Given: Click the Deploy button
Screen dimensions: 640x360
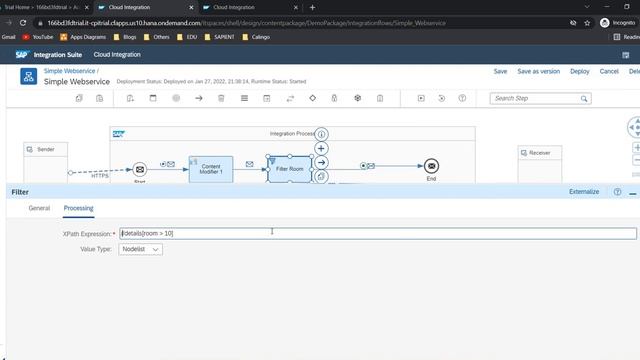Looking at the screenshot, I should [580, 71].
